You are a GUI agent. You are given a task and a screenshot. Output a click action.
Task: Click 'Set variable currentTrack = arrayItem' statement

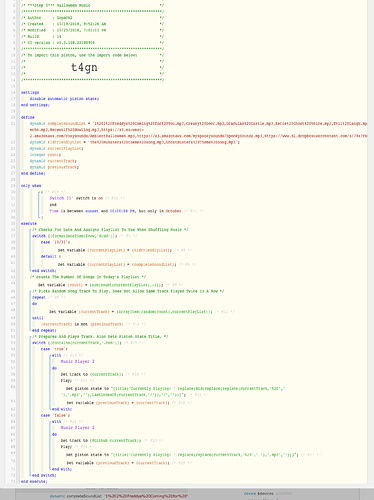[x=131, y=312]
